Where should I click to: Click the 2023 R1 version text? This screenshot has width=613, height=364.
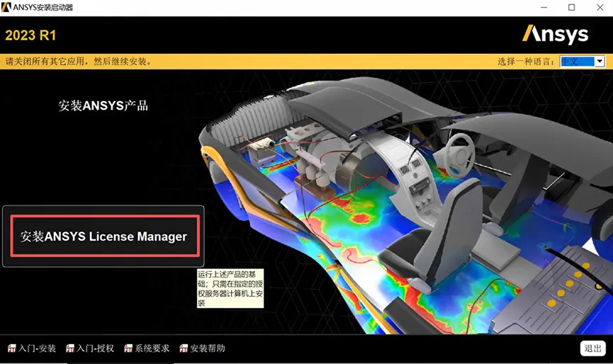(30, 35)
